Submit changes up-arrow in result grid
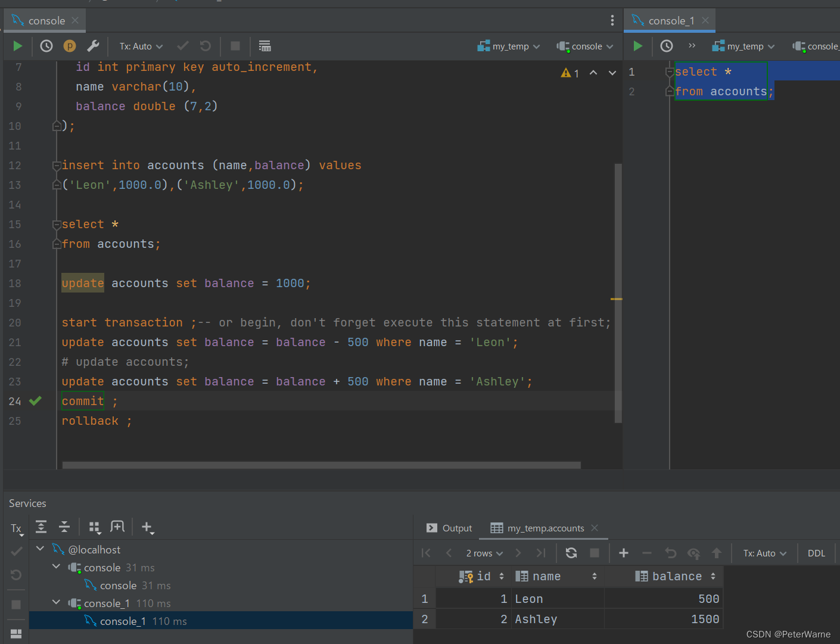The width and height of the screenshot is (840, 644). coord(717,553)
